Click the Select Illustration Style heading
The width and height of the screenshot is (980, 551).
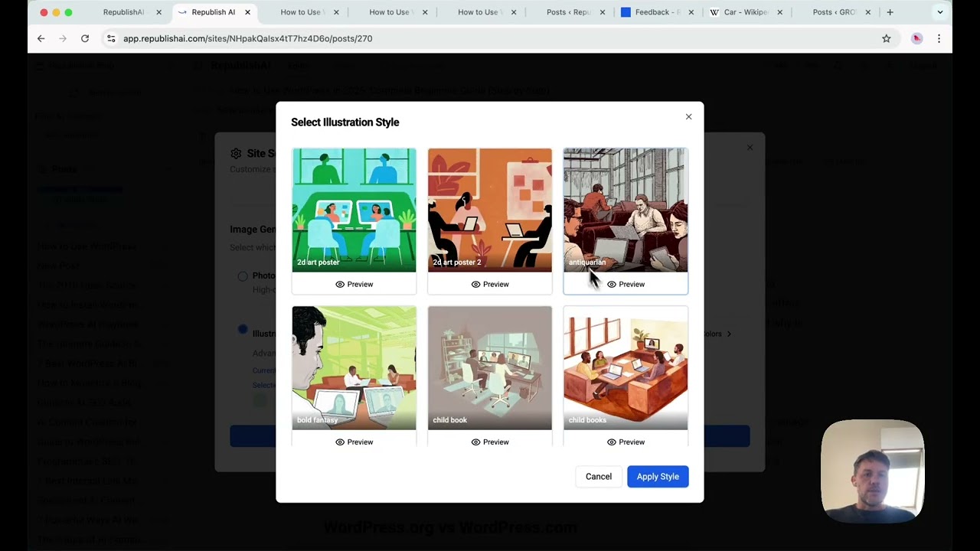click(345, 122)
